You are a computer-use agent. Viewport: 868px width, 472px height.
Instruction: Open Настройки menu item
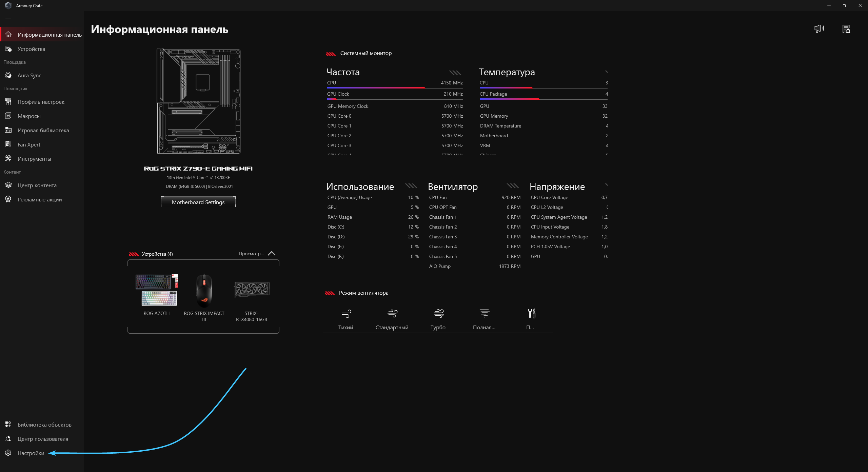(x=42, y=453)
